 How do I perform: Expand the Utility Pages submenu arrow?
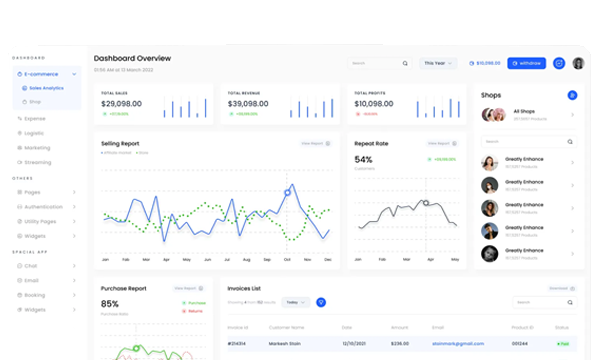pos(74,221)
